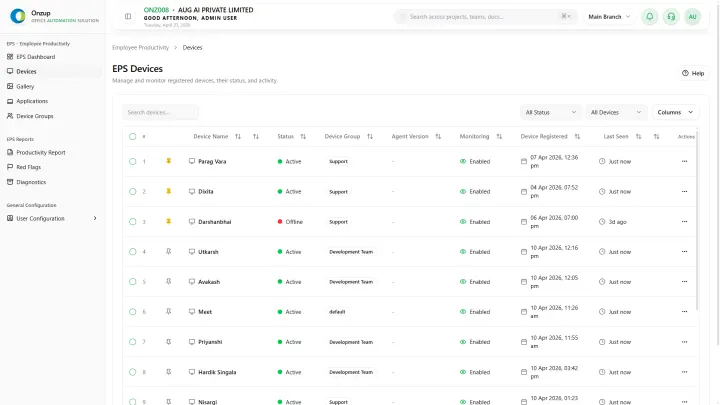Select Devices in sidebar

(52, 72)
